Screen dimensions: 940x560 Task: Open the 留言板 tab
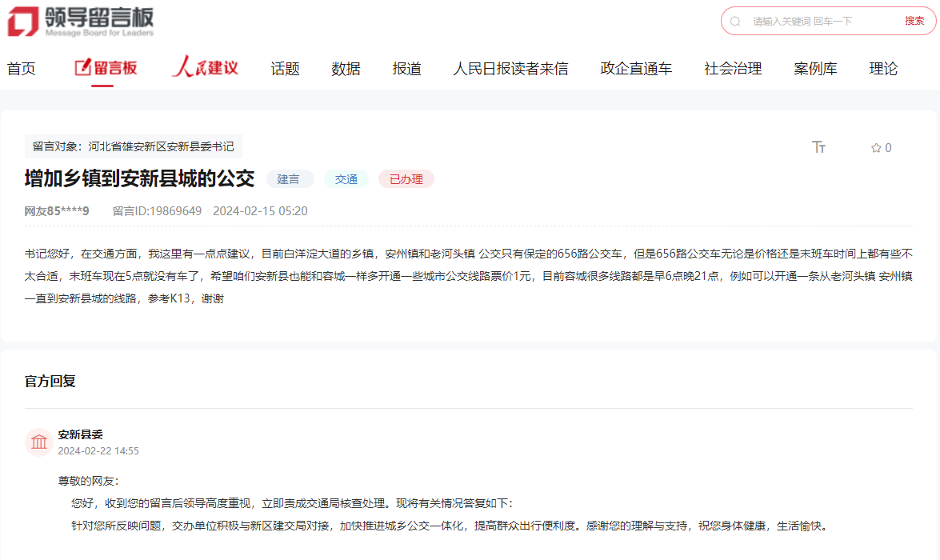[x=106, y=68]
